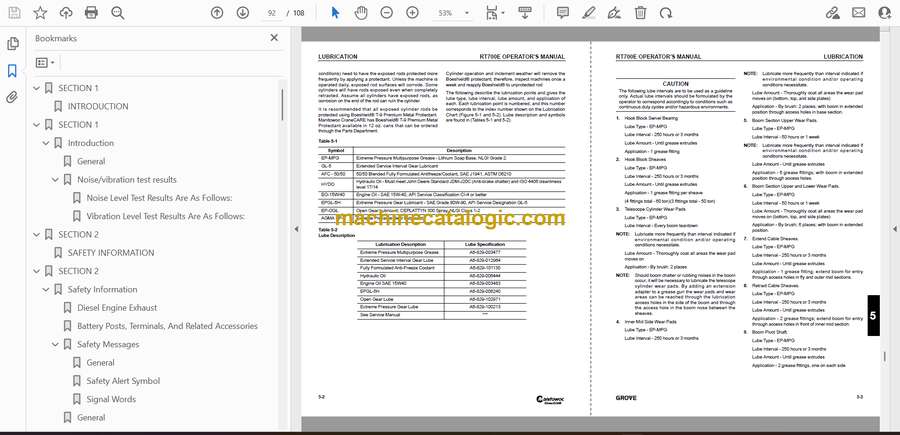Open the read mode keyboard-style icon
900x435 pixels.
tap(525, 13)
